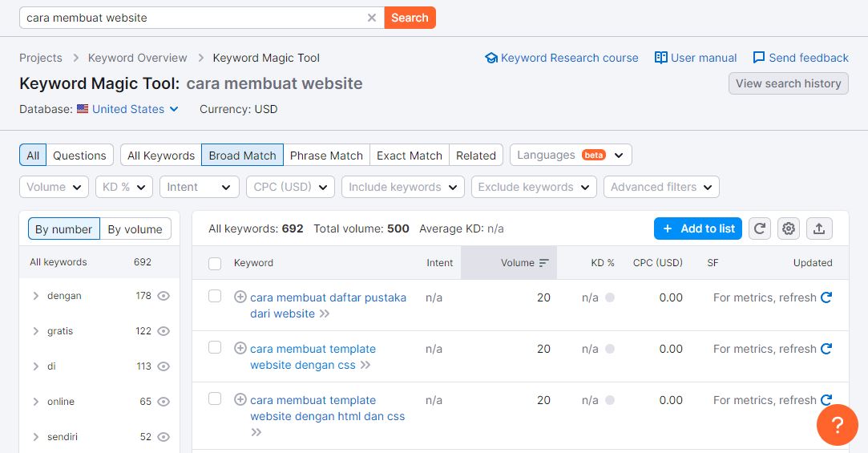
Task: Open the KD % filter dropdown
Action: (123, 187)
